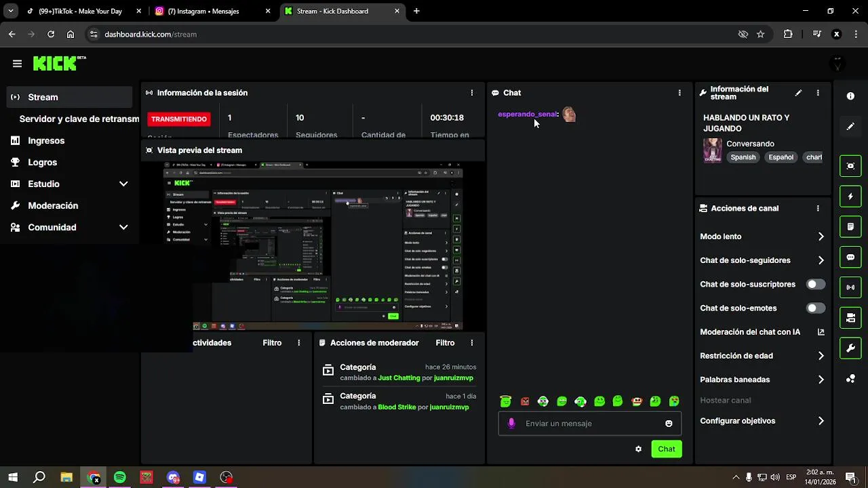Toggle the broadcast signal widget in right rail
868x488 pixels.
click(850, 287)
